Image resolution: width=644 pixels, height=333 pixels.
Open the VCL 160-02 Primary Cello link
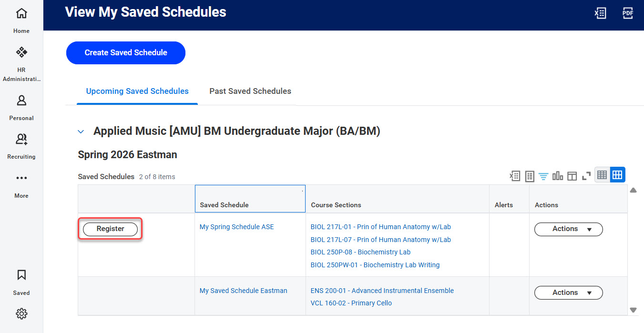[351, 303]
